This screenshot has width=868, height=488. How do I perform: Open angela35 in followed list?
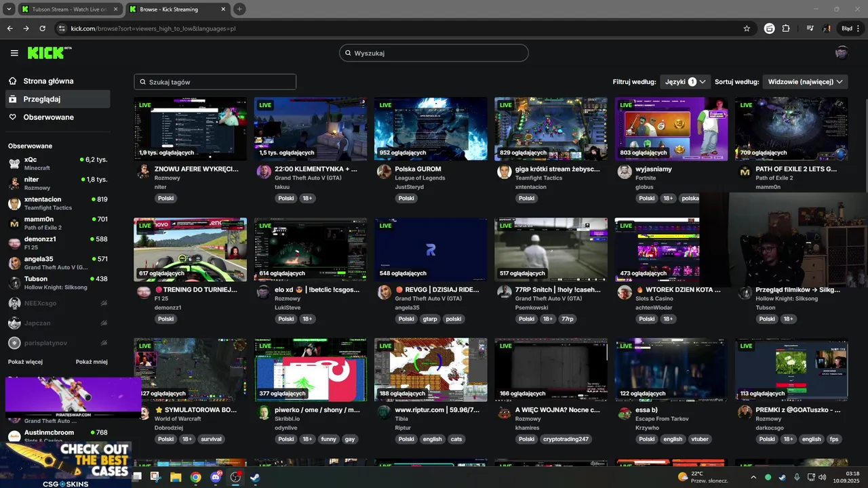click(58, 263)
